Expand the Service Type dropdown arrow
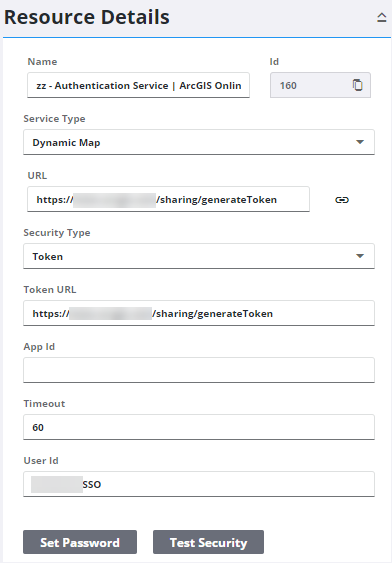This screenshot has height=563, width=392. click(x=360, y=142)
